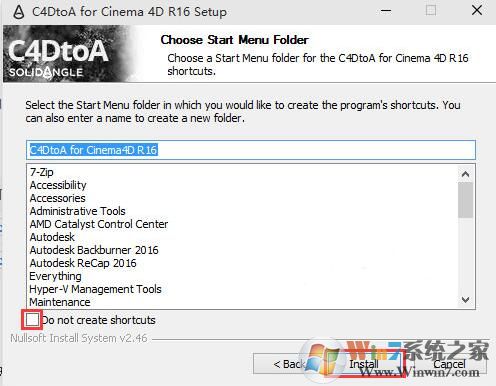The width and height of the screenshot is (496, 386).
Task: Click the installer icon in title bar
Action: [19, 12]
